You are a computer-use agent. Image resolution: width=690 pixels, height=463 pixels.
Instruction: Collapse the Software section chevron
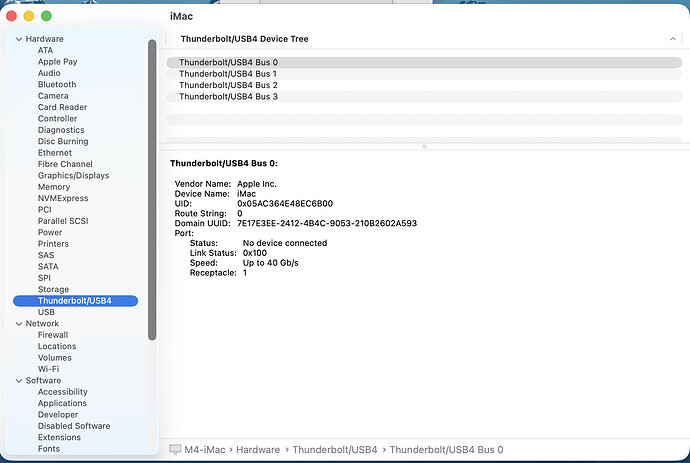point(19,381)
